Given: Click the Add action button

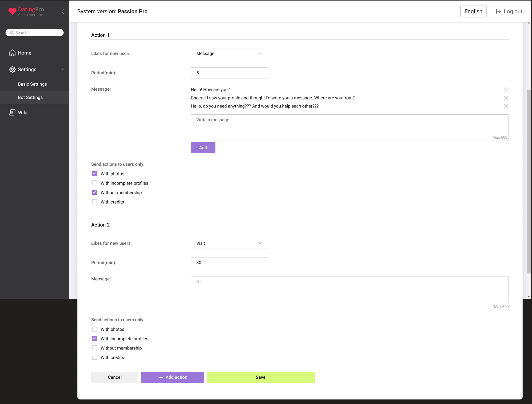Looking at the screenshot, I should [x=172, y=377].
